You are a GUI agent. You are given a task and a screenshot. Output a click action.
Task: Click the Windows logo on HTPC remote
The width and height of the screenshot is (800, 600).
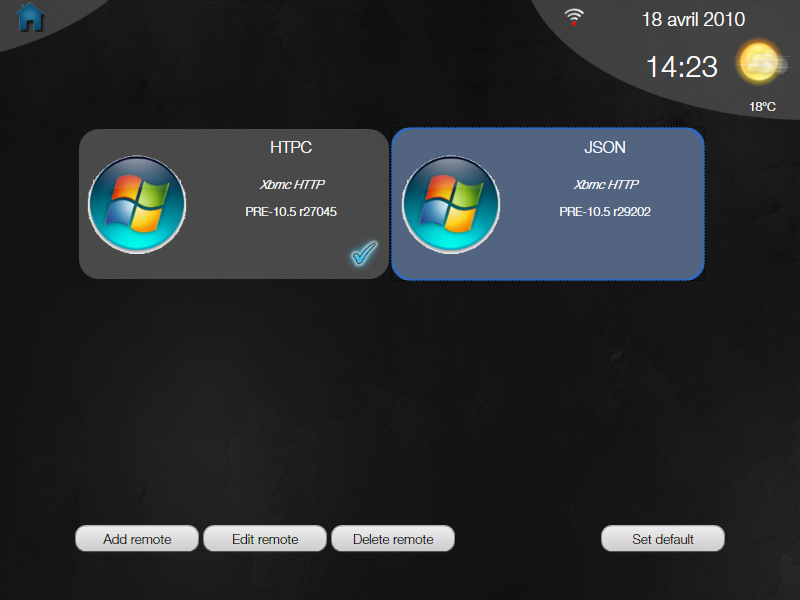(x=137, y=204)
